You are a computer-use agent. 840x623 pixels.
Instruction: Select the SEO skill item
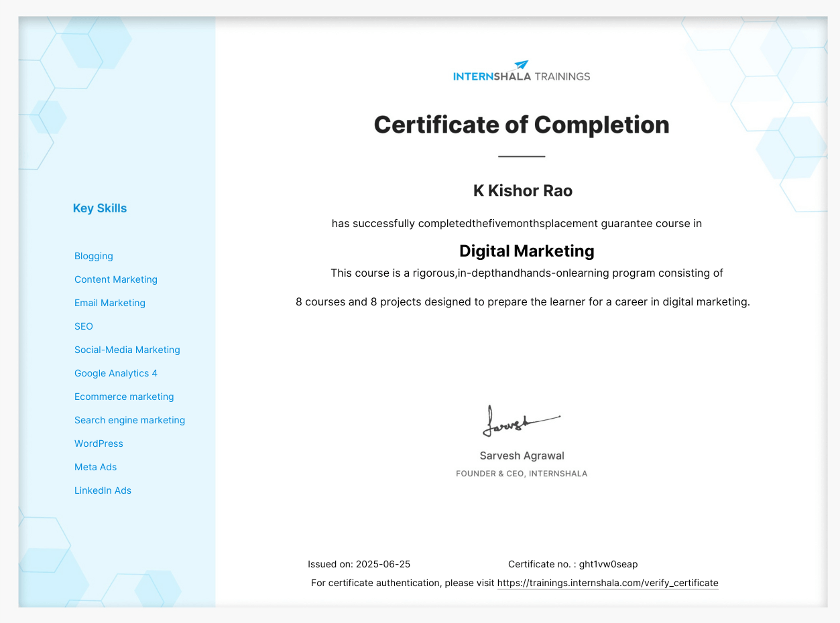point(84,326)
